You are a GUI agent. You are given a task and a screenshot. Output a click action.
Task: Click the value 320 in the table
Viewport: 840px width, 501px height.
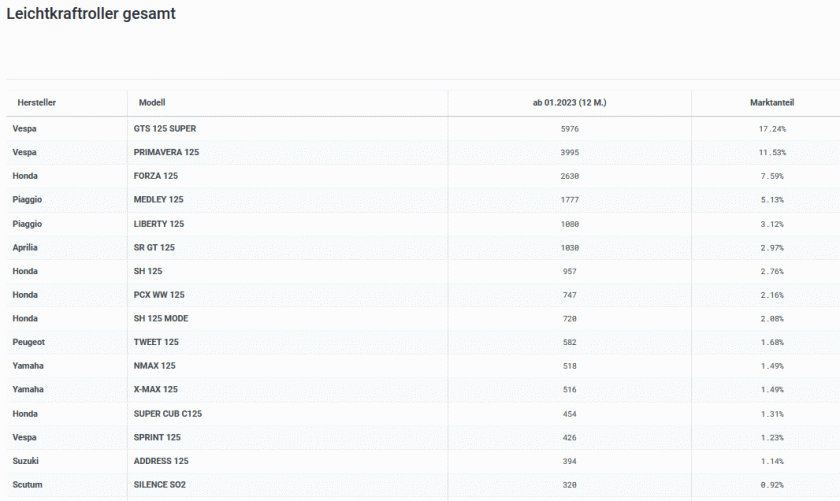point(569,485)
